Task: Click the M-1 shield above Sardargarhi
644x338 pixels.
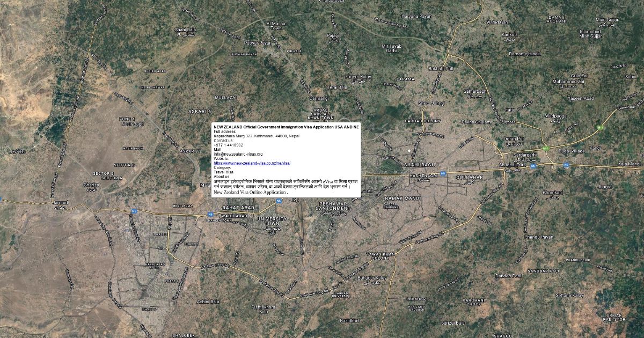Action: tap(546, 148)
